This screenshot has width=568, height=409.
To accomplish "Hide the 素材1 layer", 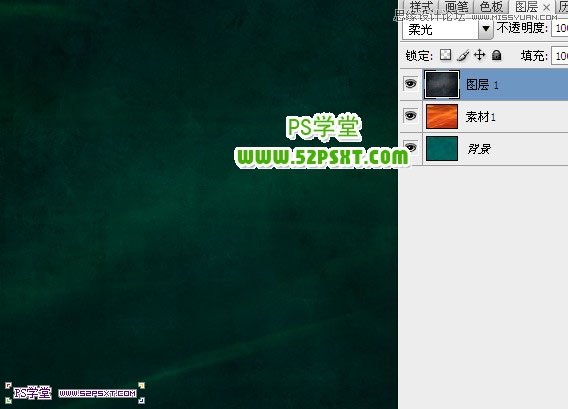I will [410, 116].
